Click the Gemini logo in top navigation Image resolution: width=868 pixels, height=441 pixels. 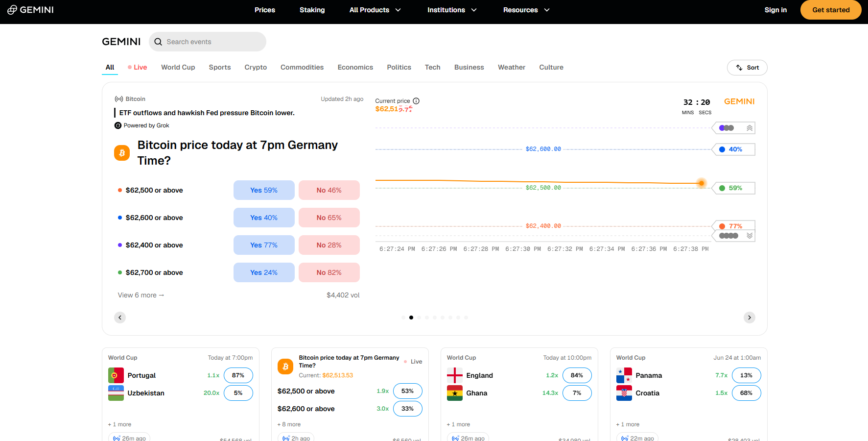[x=30, y=10]
